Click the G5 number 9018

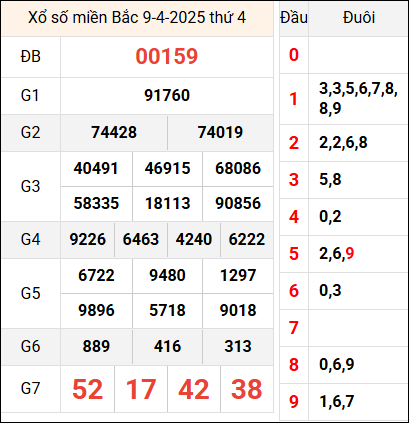coord(238,310)
